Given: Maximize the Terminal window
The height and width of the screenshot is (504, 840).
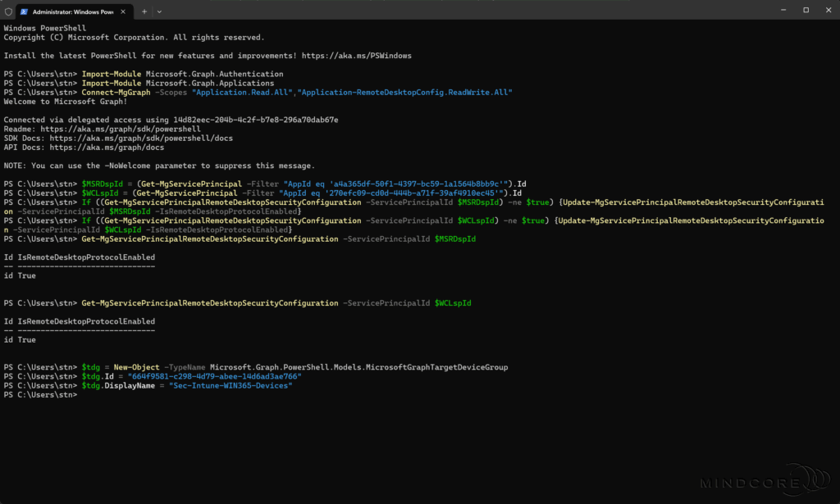Looking at the screenshot, I should (x=806, y=10).
